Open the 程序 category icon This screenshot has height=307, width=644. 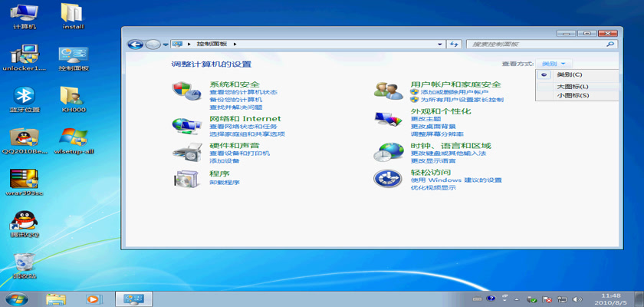point(185,178)
